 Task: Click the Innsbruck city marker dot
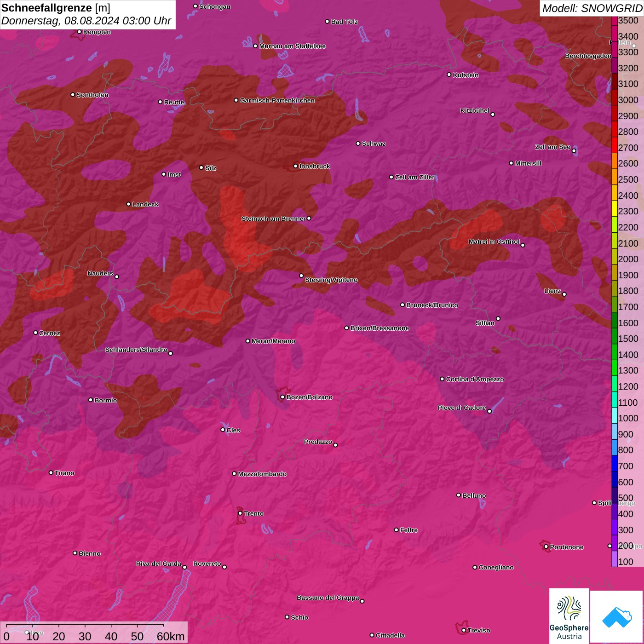pos(296,166)
